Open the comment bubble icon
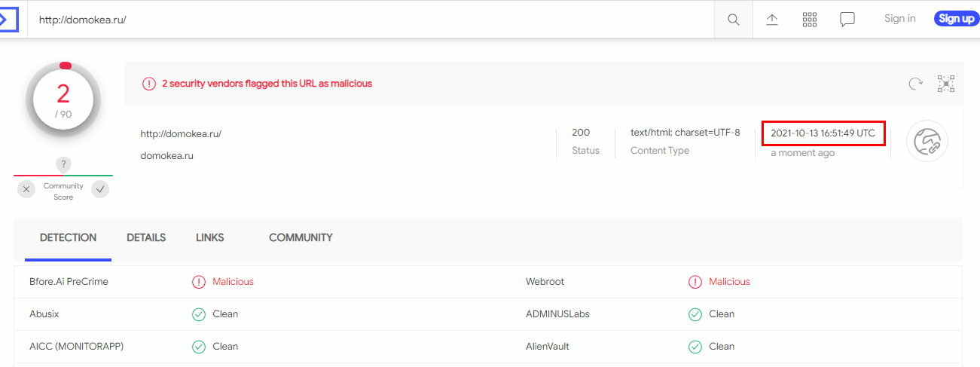This screenshot has height=367, width=980. coord(847,20)
